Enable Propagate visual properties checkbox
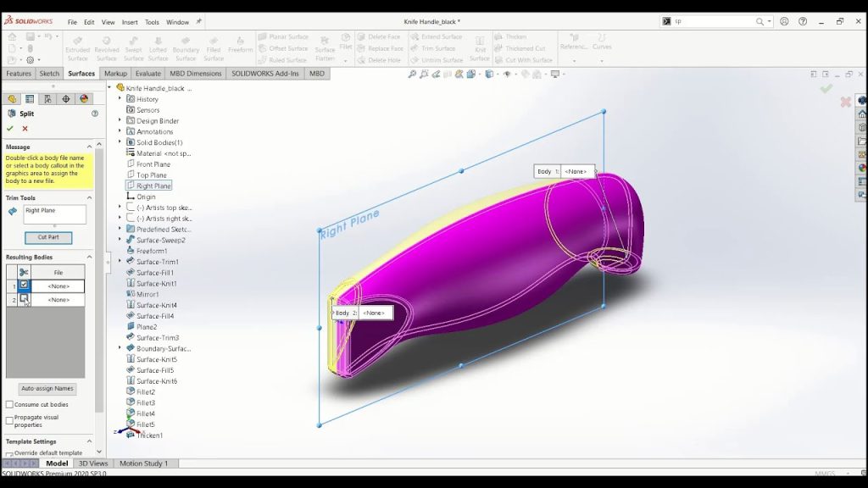This screenshot has width=868, height=488. pos(9,420)
